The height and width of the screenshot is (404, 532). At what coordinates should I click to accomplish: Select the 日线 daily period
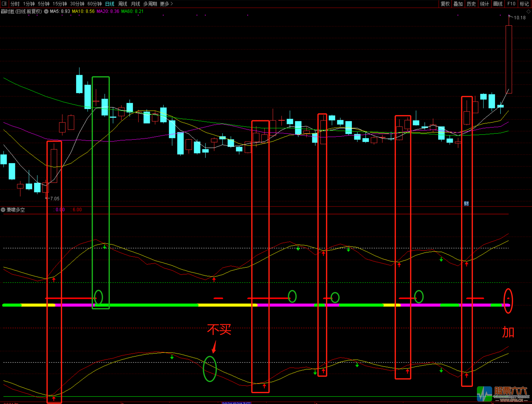pos(110,4)
